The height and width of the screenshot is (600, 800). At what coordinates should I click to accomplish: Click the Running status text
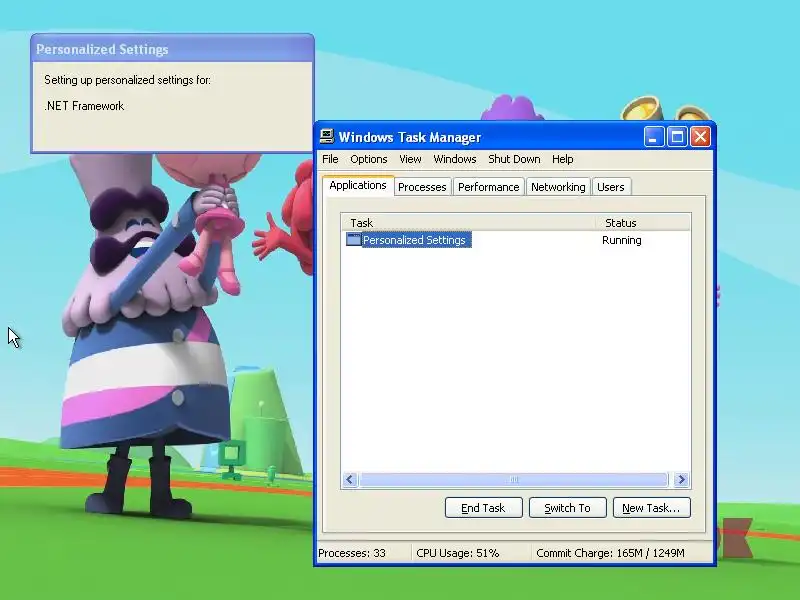(621, 240)
